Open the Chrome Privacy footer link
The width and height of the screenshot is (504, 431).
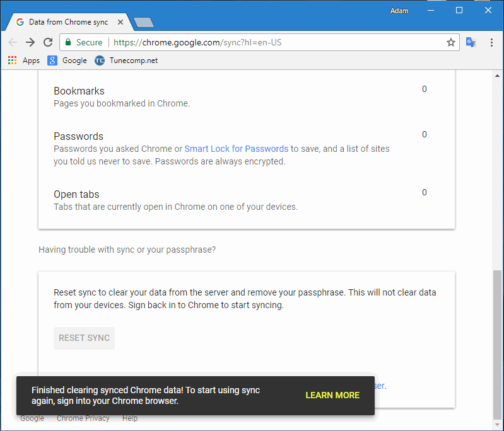pyautogui.click(x=83, y=418)
